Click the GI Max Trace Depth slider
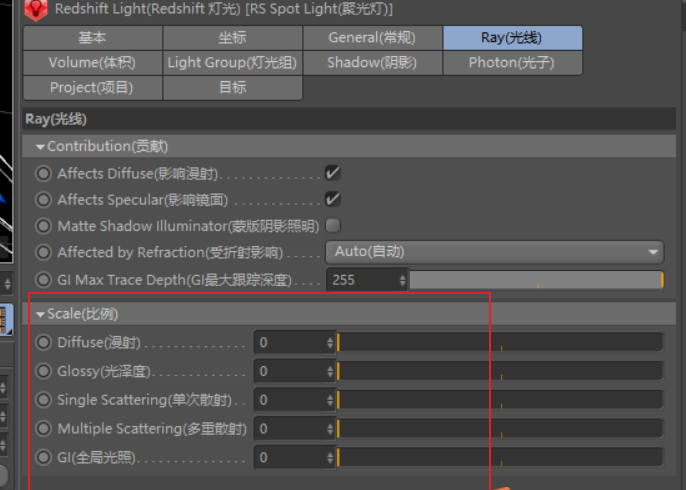The width and height of the screenshot is (686, 490). (x=536, y=280)
